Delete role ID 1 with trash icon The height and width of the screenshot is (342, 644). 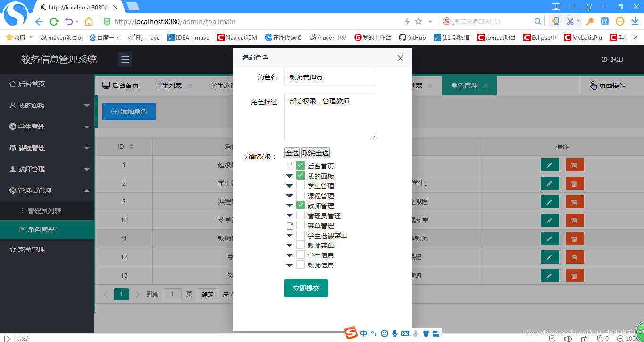(x=575, y=165)
